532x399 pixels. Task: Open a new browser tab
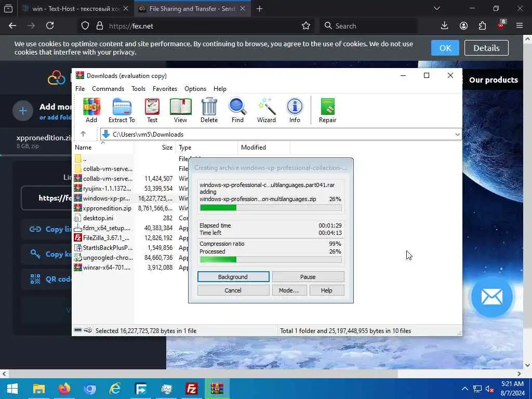pyautogui.click(x=260, y=8)
